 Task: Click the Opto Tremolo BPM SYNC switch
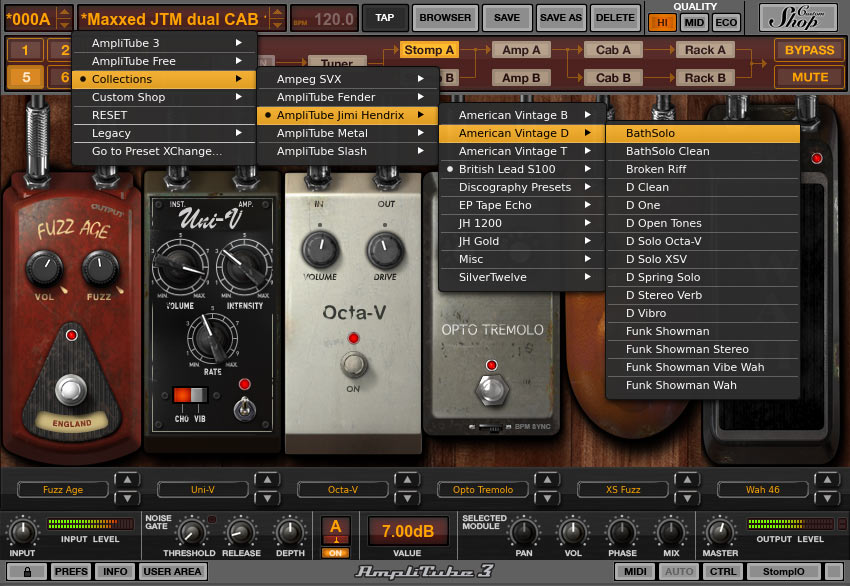[490, 427]
